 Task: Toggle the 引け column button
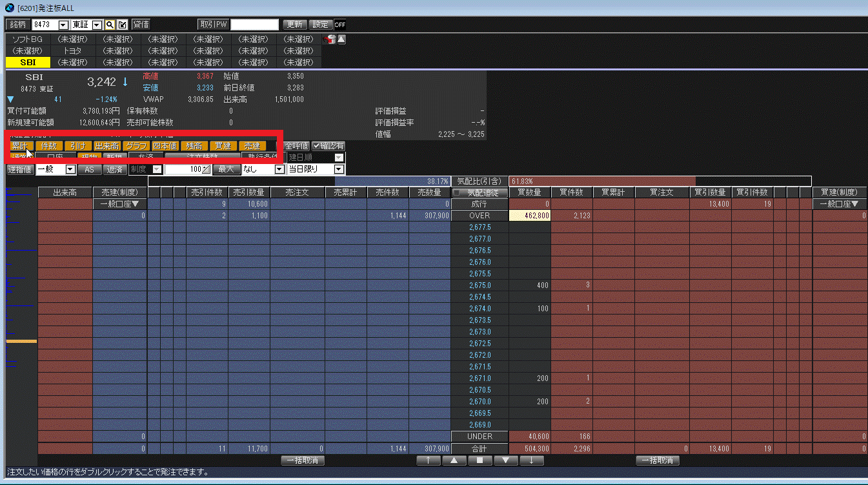pyautogui.click(x=78, y=146)
